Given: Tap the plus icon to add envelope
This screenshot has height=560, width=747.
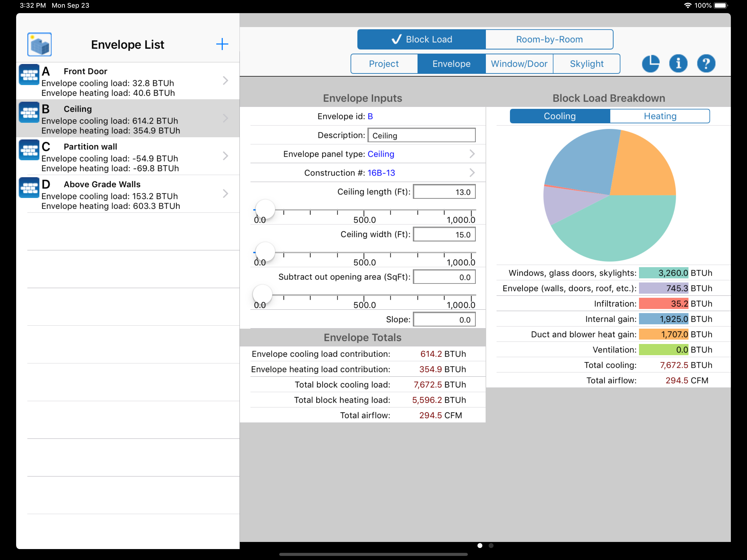Looking at the screenshot, I should pyautogui.click(x=222, y=44).
